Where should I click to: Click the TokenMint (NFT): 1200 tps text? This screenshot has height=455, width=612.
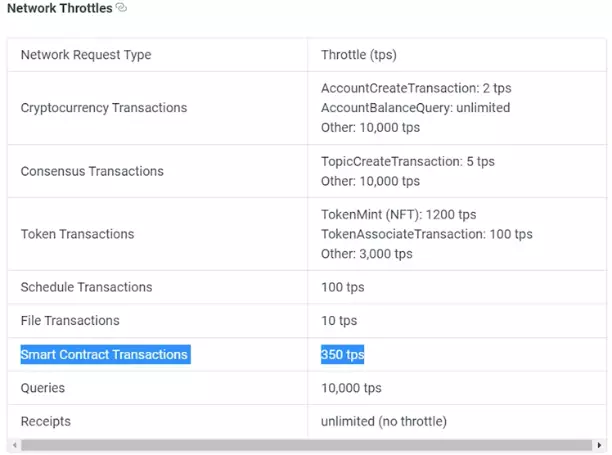[x=398, y=214]
